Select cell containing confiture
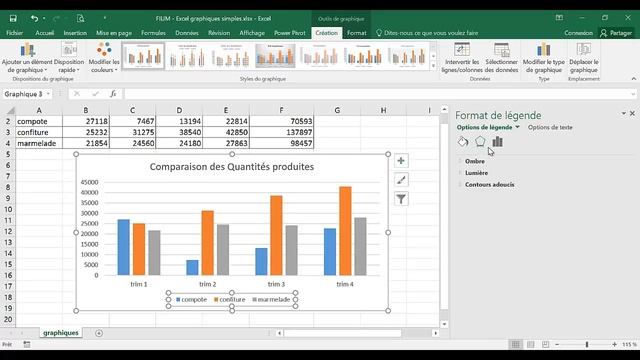Image resolution: width=640 pixels, height=360 pixels. click(x=39, y=132)
